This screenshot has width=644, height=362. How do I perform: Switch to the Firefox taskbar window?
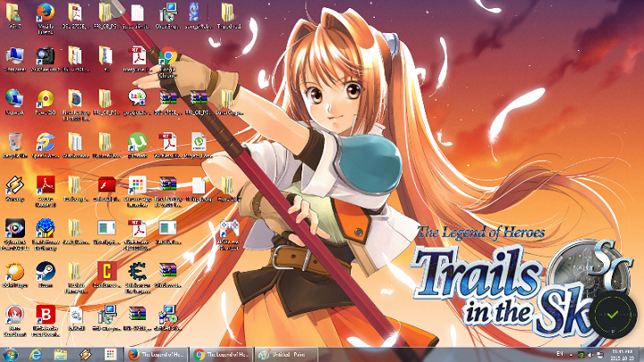tap(156, 355)
